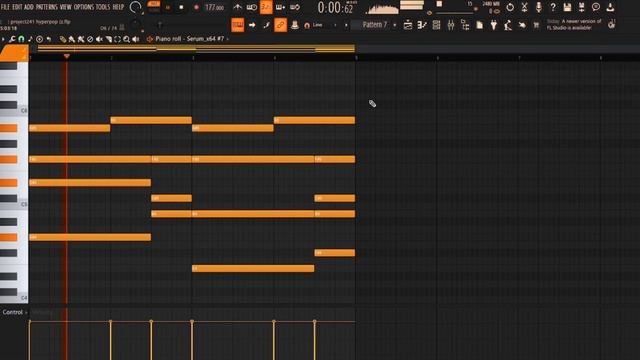Toggle piano roll snap magnet
The height and width of the screenshot is (360, 640).
21,39
